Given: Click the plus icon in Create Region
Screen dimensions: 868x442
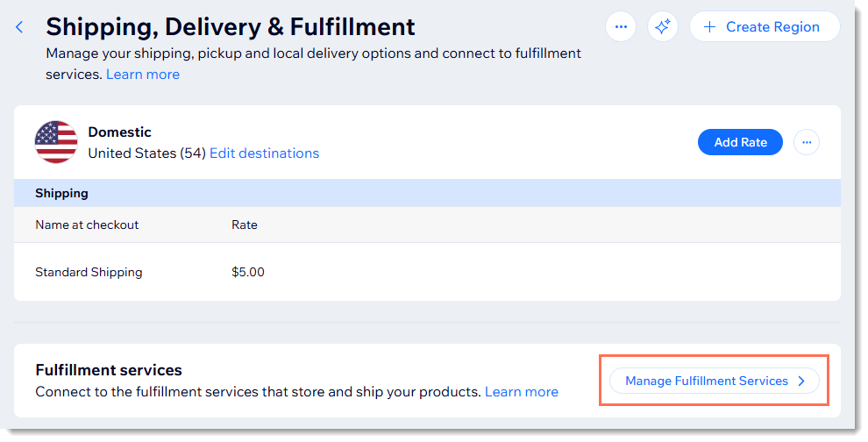Looking at the screenshot, I should coord(711,27).
